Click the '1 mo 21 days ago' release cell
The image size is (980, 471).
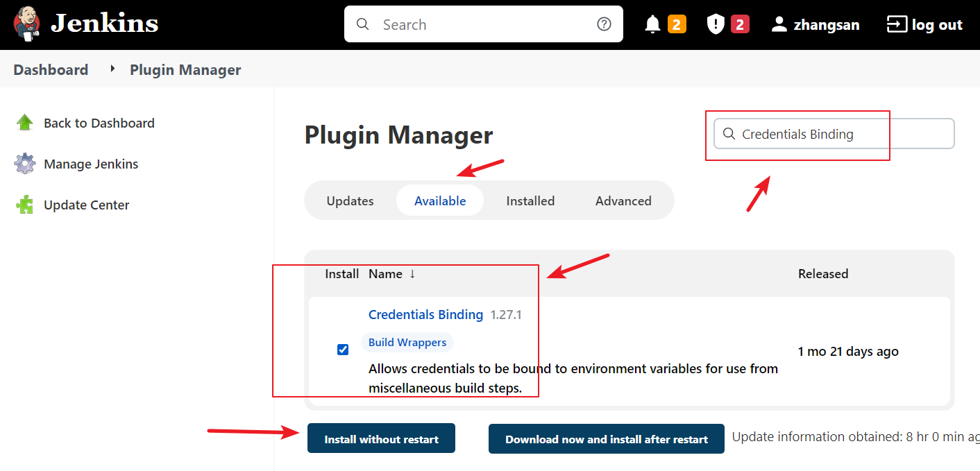click(848, 351)
